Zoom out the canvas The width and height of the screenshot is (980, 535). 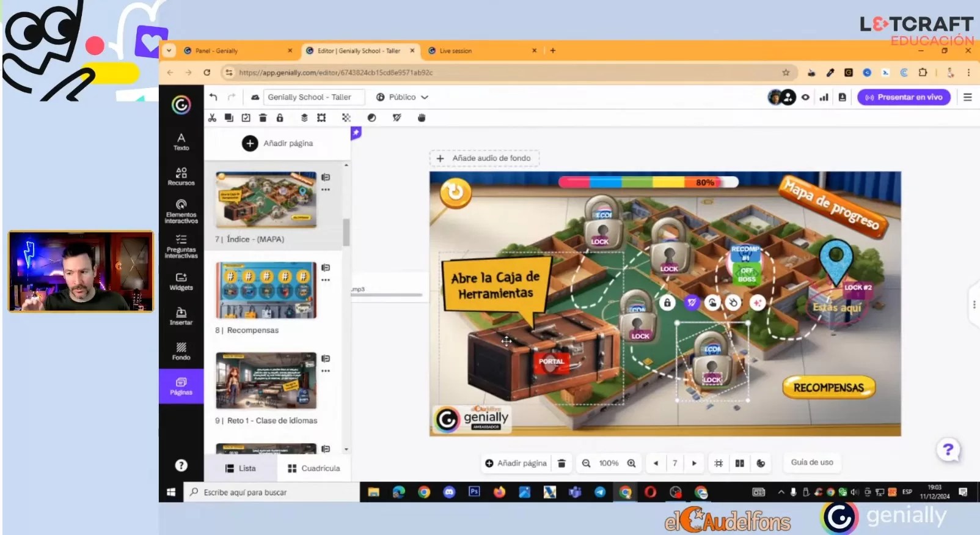(x=586, y=463)
